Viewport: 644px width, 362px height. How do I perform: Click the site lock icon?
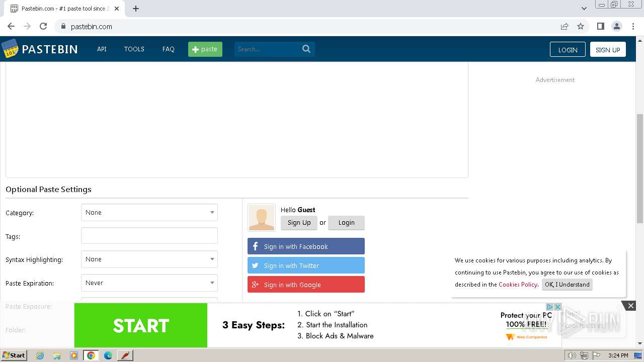[63, 26]
